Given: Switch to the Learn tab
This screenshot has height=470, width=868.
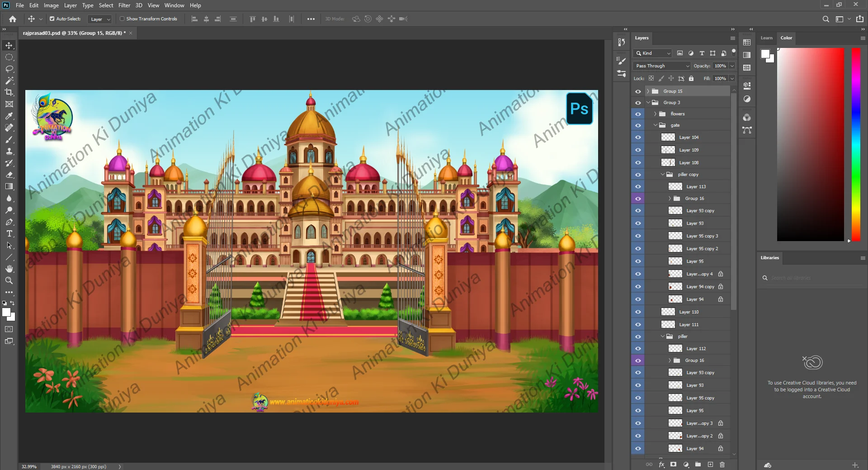Looking at the screenshot, I should 766,38.
